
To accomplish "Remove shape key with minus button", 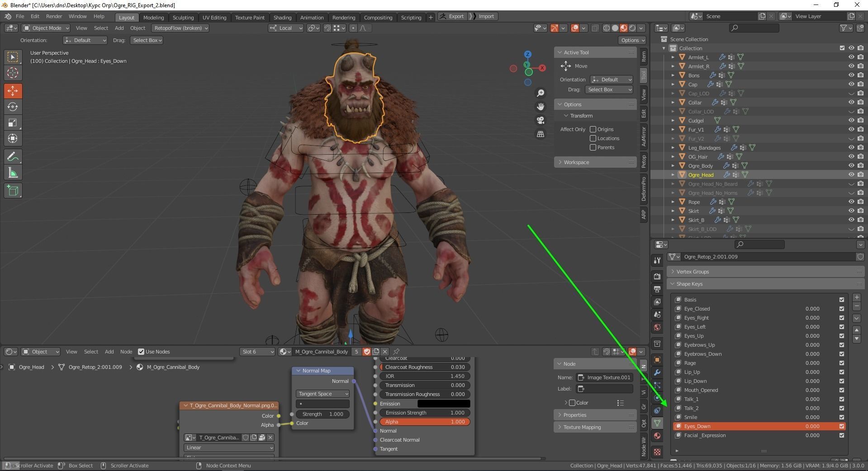I will point(857,306).
